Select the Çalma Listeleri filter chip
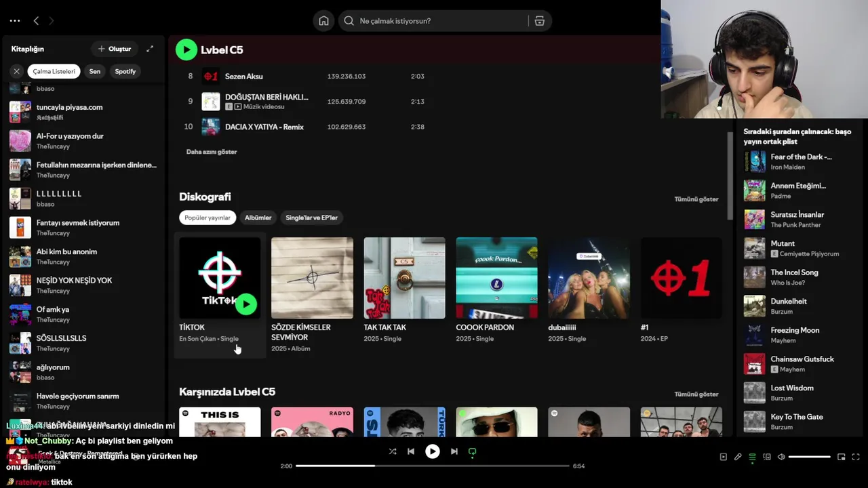Viewport: 868px width, 488px height. pyautogui.click(x=54, y=71)
